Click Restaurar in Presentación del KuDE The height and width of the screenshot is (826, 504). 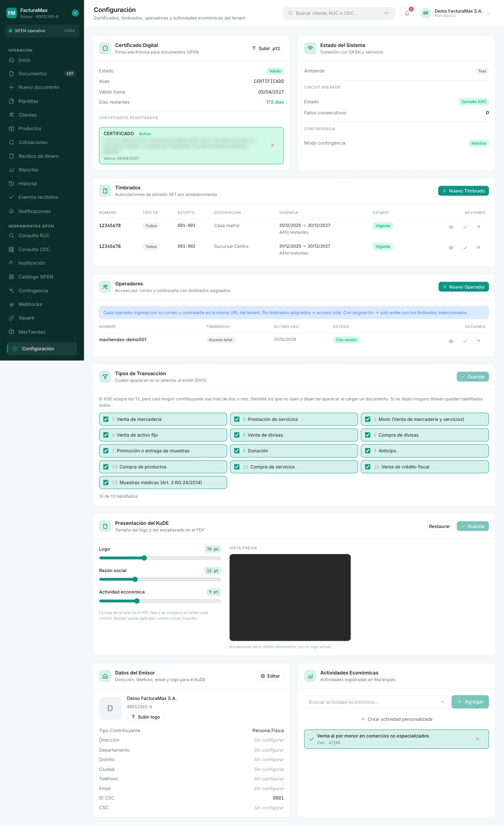click(x=439, y=526)
